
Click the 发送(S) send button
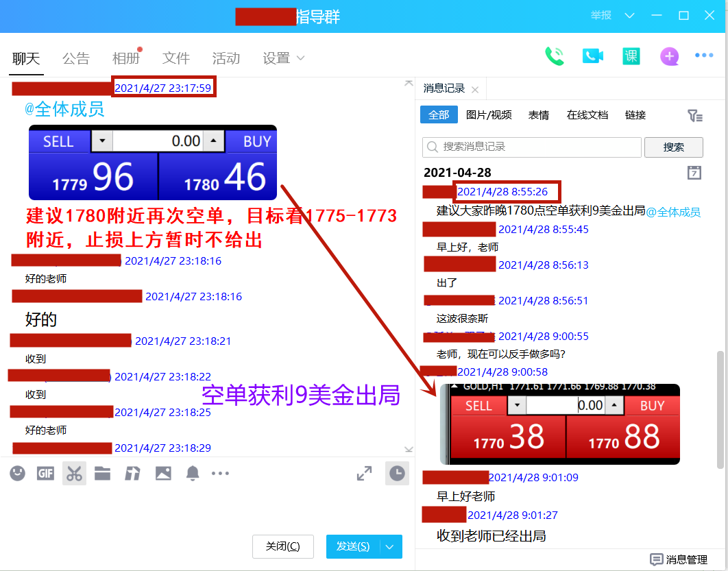point(353,547)
